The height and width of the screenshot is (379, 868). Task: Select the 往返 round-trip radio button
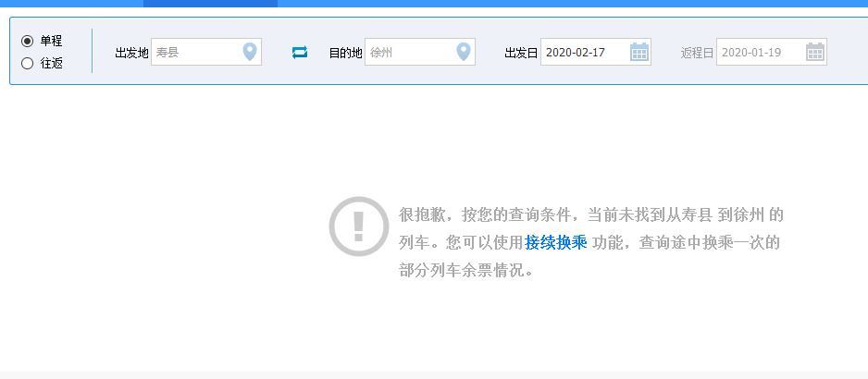27,64
